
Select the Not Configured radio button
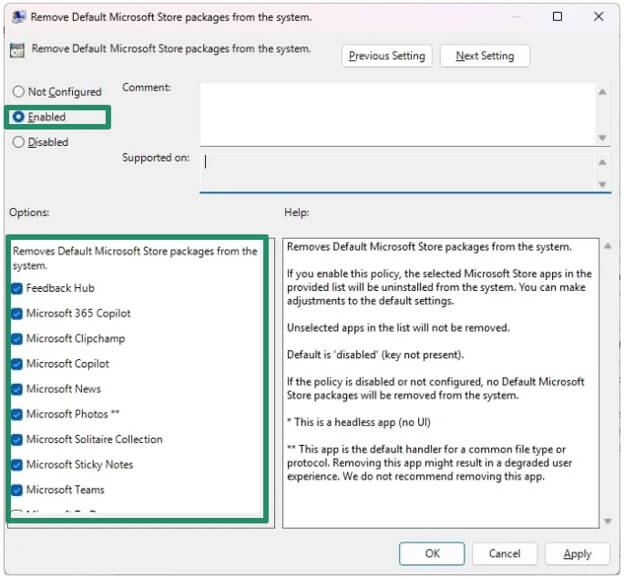click(x=18, y=92)
